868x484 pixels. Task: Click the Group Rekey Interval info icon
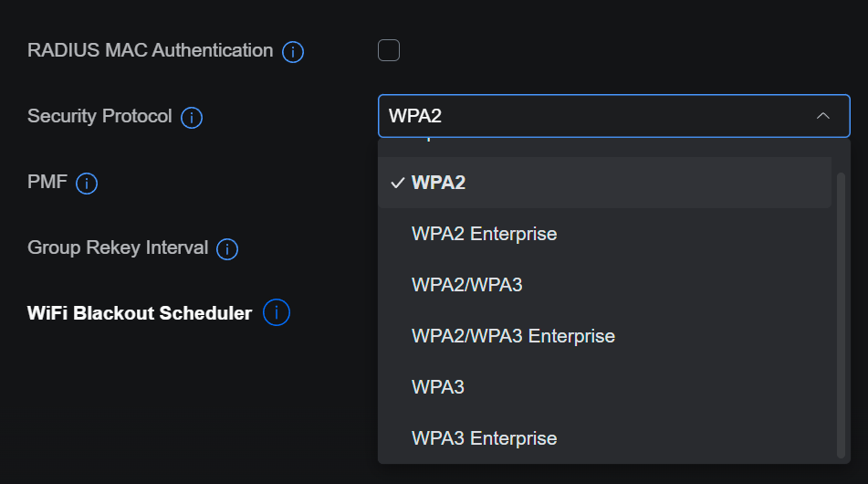pos(227,249)
